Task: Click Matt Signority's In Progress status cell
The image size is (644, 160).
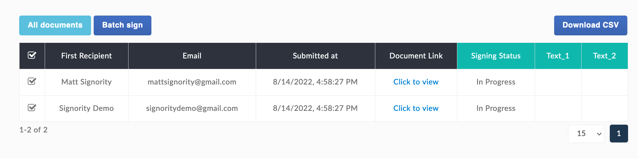Action: coord(496,82)
